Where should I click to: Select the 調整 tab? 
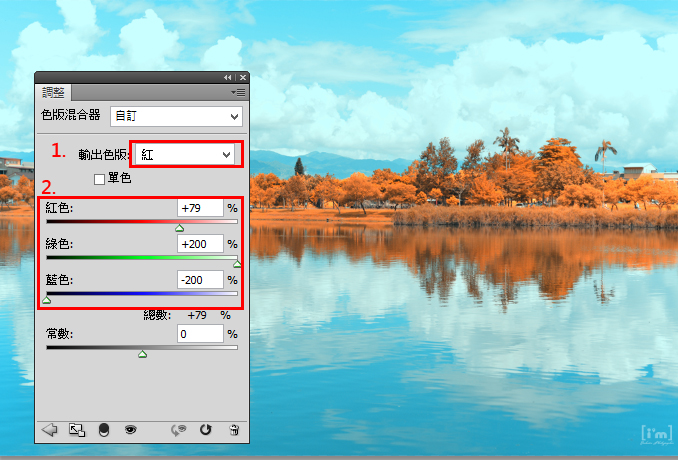pyautogui.click(x=53, y=93)
